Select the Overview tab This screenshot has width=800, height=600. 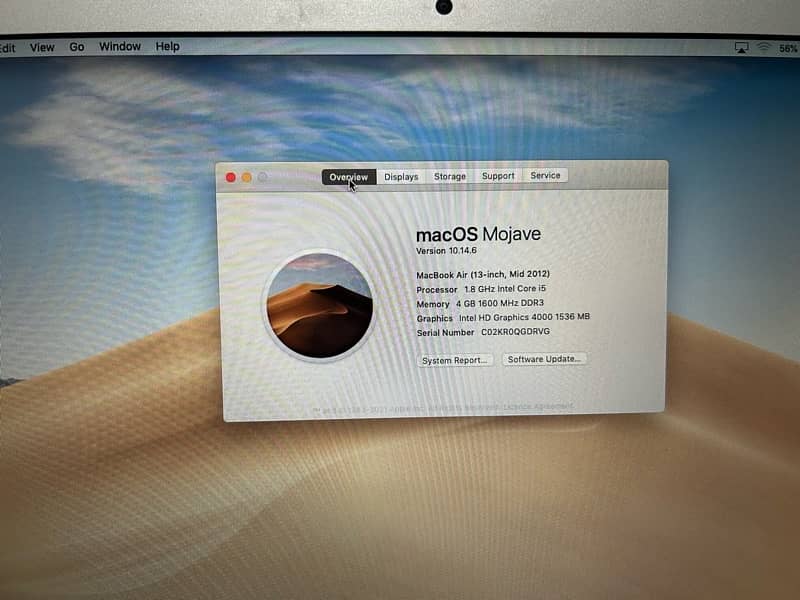[x=349, y=177]
